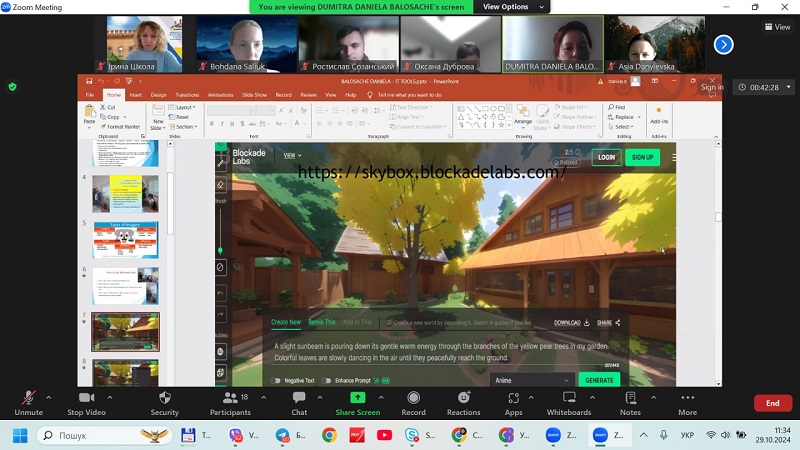Show next participants with blue arrow
This screenshot has height=450, width=800.
[x=723, y=44]
